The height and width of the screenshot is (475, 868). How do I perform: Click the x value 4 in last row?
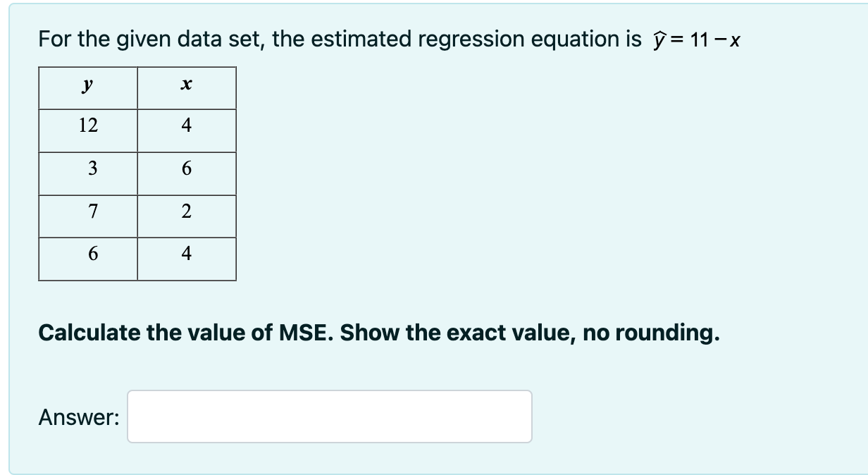[187, 259]
